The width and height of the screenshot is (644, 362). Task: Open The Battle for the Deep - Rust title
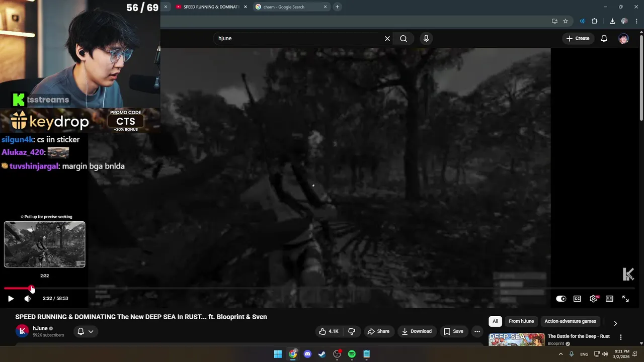(579, 336)
